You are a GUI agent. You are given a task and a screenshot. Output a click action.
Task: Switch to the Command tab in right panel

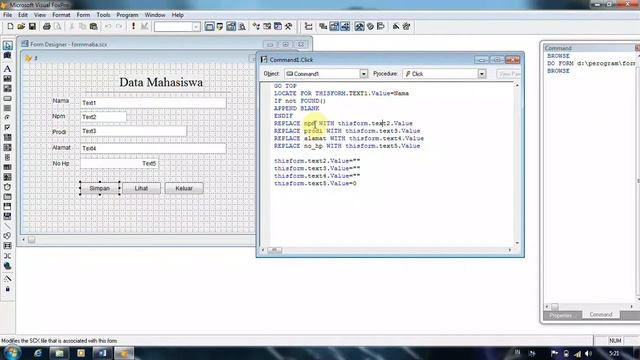(x=601, y=315)
